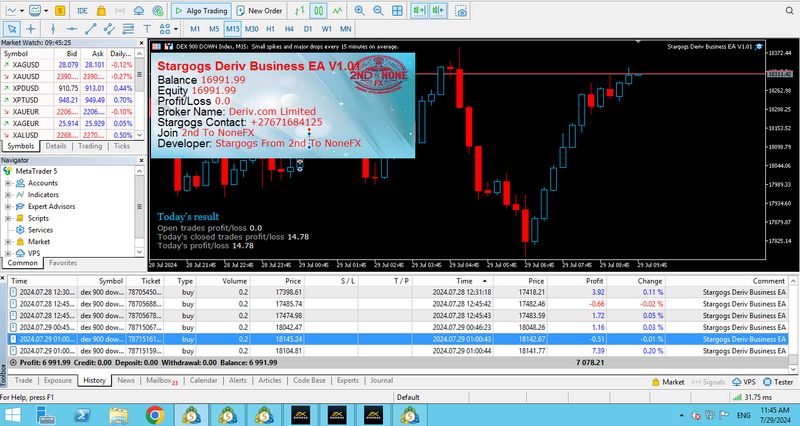Switch chart to line chart display
Image resolution: width=800 pixels, height=426 pixels.
click(x=337, y=11)
